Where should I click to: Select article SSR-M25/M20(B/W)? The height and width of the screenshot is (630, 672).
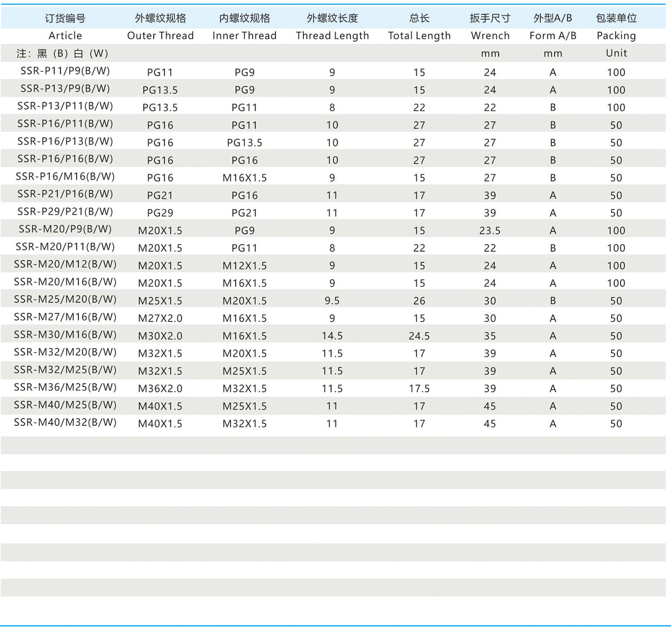65,300
